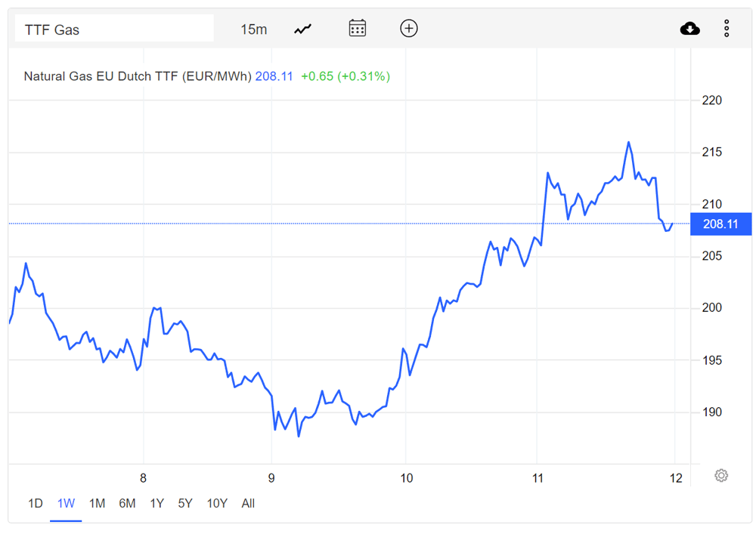The height and width of the screenshot is (534, 756).
Task: Click the date label 11 on time axis
Action: (538, 478)
